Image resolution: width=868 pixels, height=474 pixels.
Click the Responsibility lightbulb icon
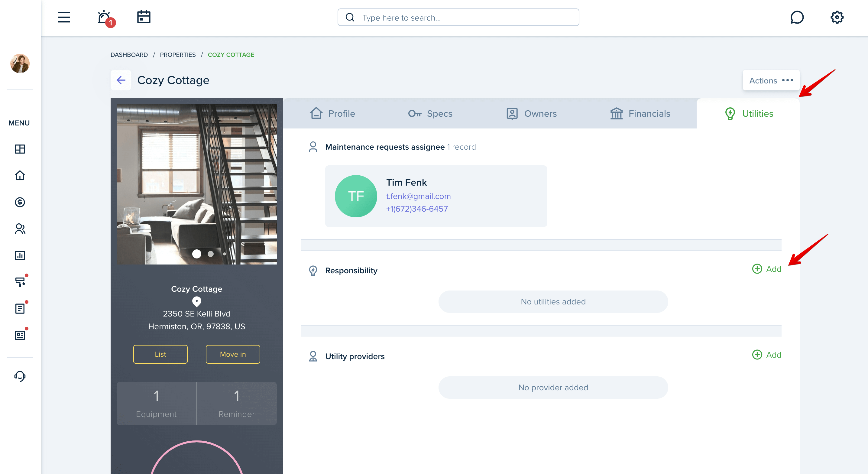click(x=313, y=270)
